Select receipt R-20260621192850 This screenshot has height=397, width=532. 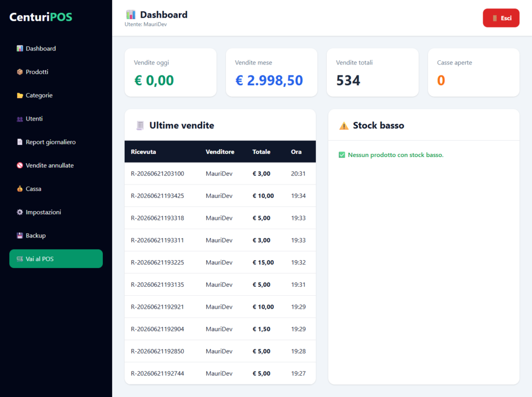tap(157, 351)
